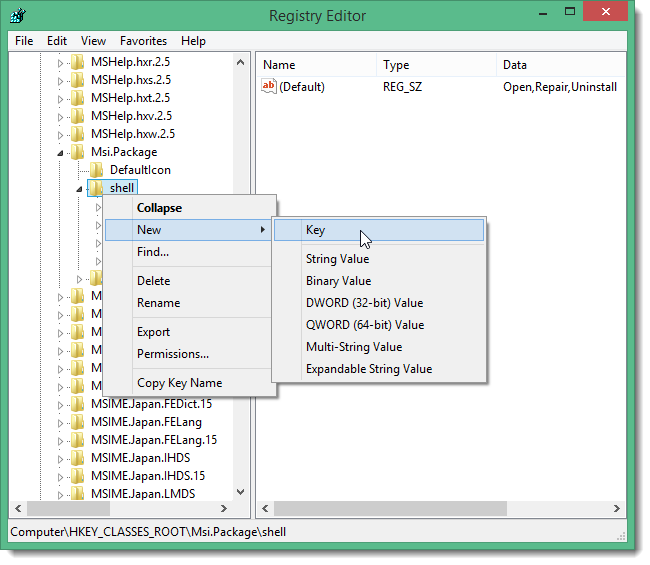Click folder icon of MSIME.Japan.FELang
650x565 pixels.
click(x=77, y=422)
